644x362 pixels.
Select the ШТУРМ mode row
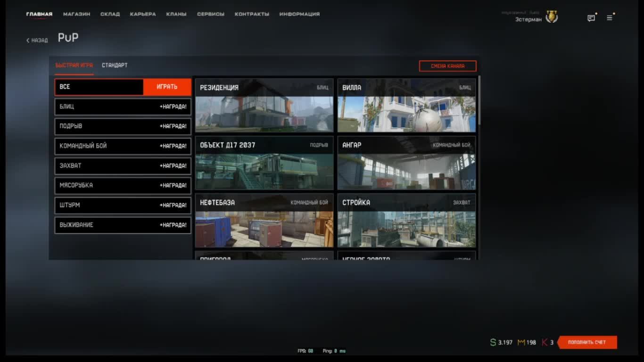coord(123,205)
